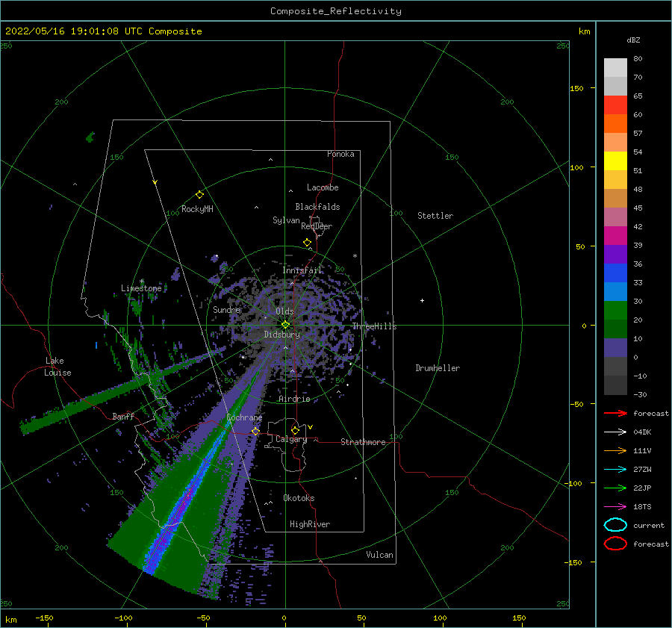Click the Didsbury town label
This screenshot has width=672, height=628.
coord(281,335)
